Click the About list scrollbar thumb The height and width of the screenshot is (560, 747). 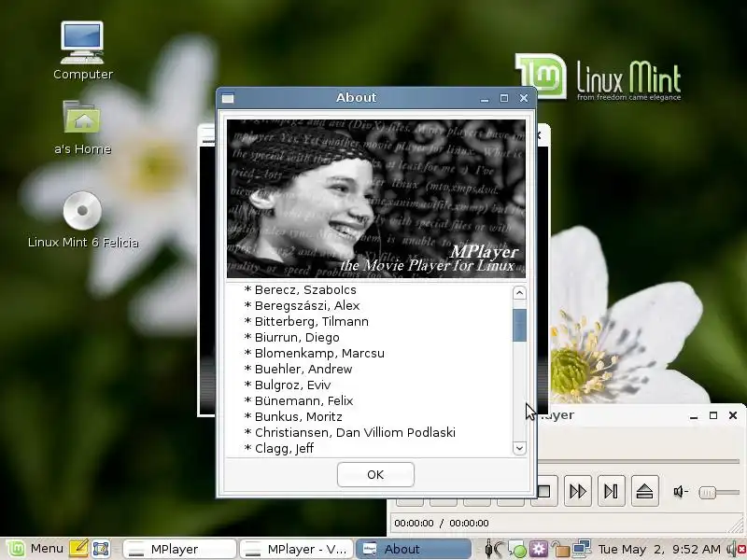pyautogui.click(x=519, y=325)
